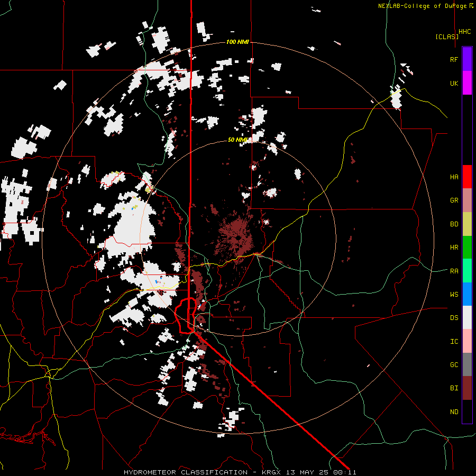
Task: Click the RF legend label
Action: coord(454,59)
